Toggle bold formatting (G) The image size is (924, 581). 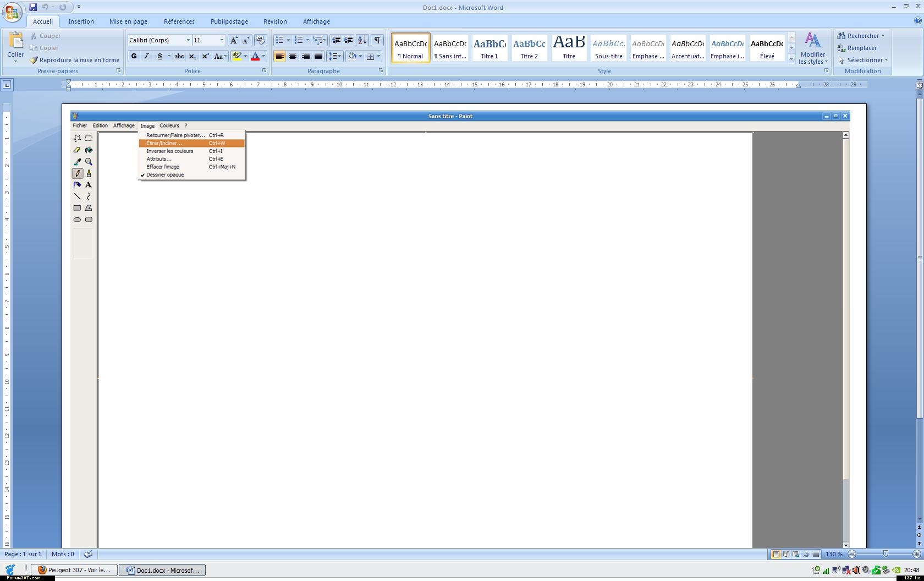(x=134, y=56)
